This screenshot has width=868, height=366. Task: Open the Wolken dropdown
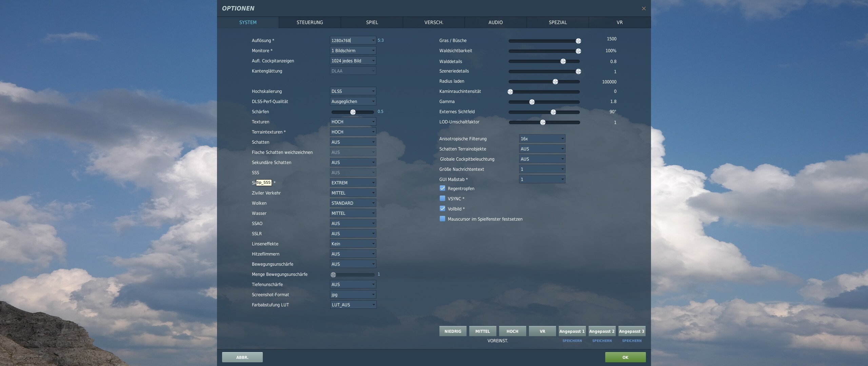353,203
